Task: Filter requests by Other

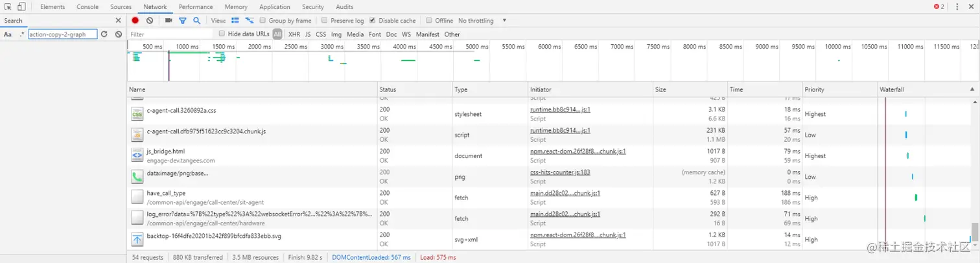Action: tap(452, 34)
